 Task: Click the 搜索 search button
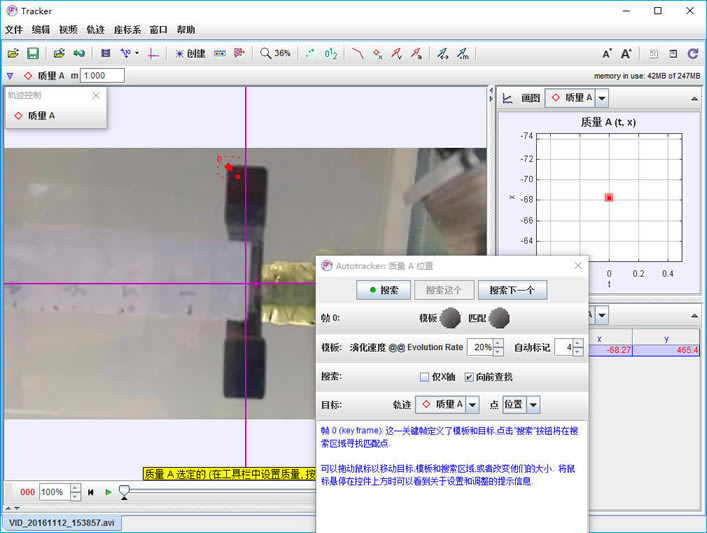click(x=383, y=290)
